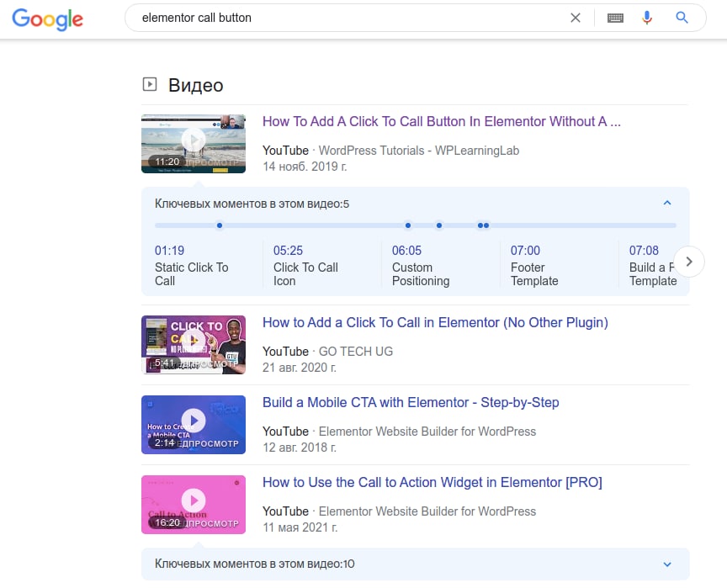Open 'How To Add A Click To Call Button' video link
Viewport: 727px width, 588px height.
442,121
